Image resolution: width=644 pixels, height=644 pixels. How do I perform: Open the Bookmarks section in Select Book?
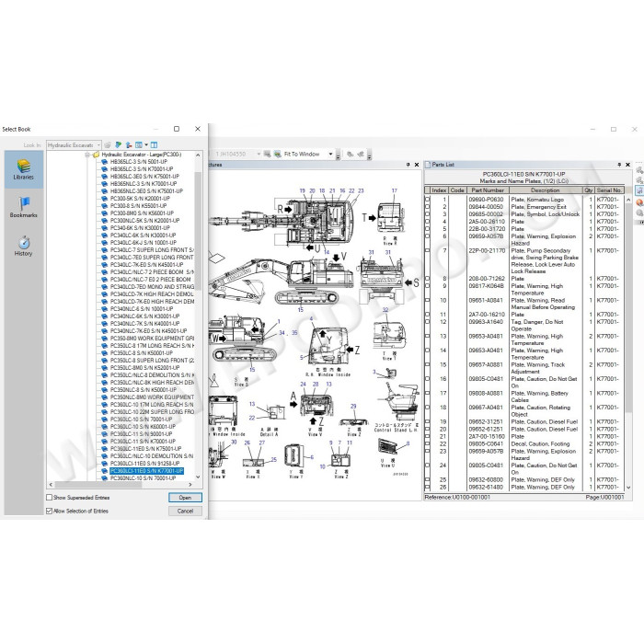[x=23, y=207]
